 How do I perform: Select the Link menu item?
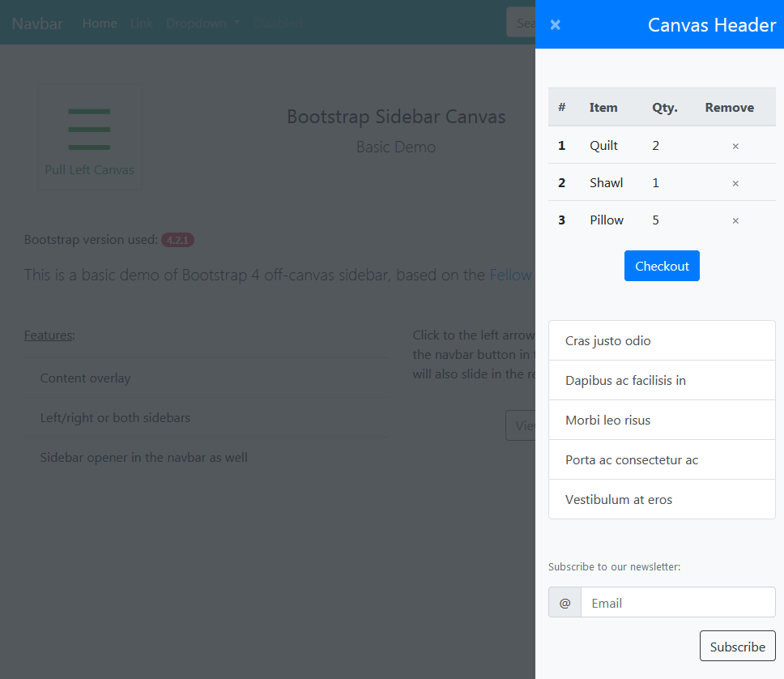142,23
